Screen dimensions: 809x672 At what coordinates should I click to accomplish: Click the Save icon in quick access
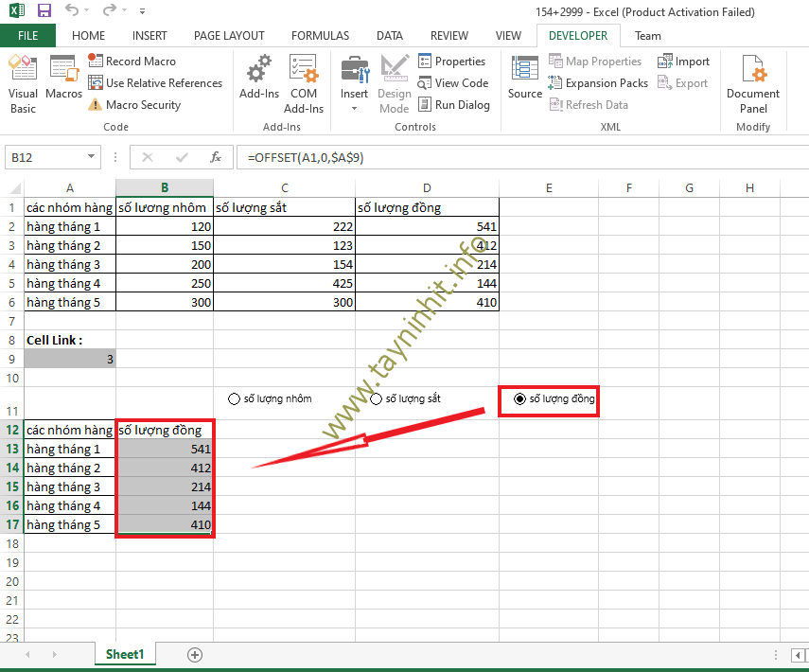[44, 11]
